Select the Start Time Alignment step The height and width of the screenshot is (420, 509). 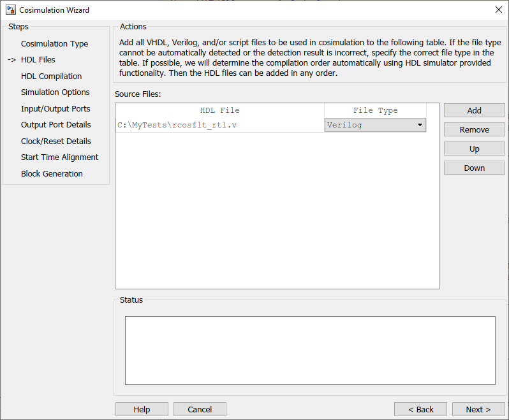pyautogui.click(x=59, y=157)
